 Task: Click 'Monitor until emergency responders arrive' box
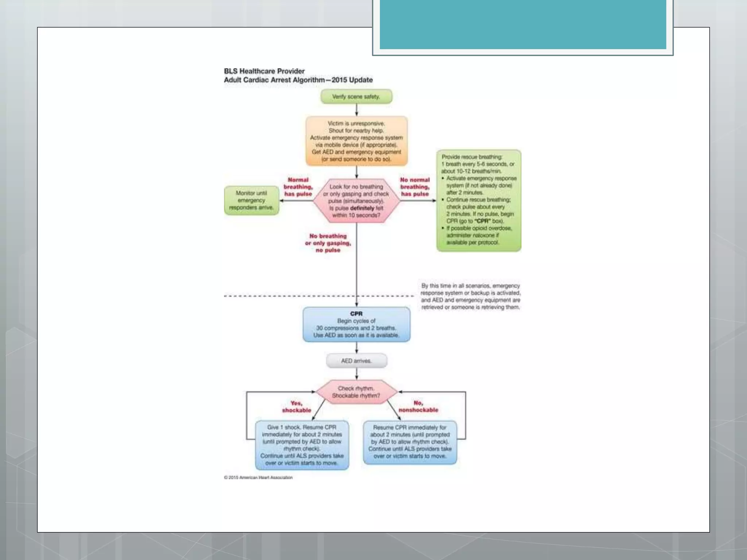click(251, 200)
